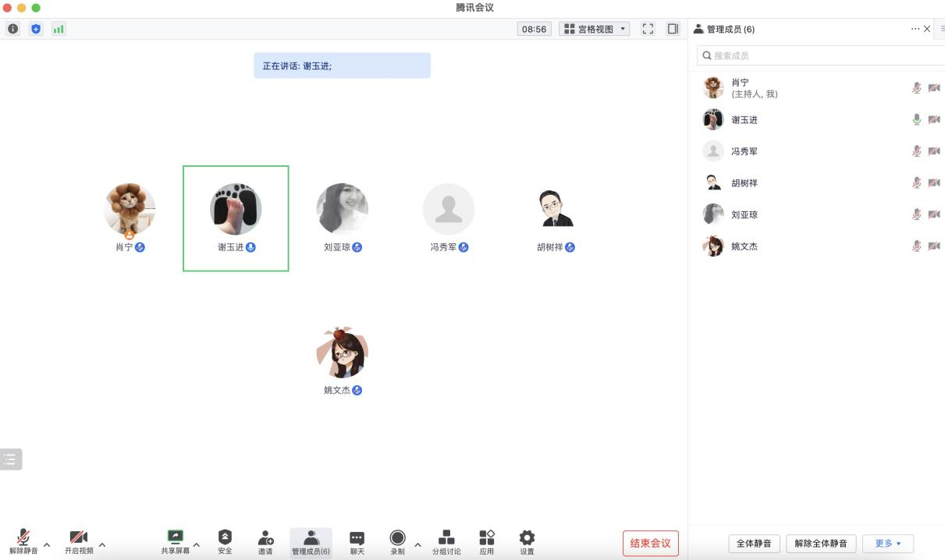
Task: Click the Invite (邀请) icon
Action: coord(265,537)
